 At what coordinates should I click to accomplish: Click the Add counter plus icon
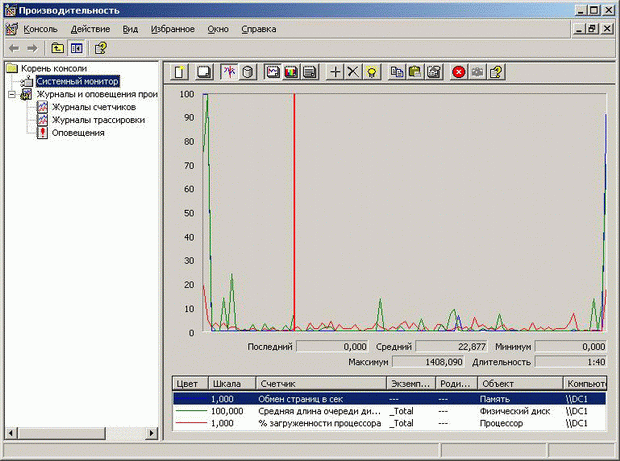(335, 71)
